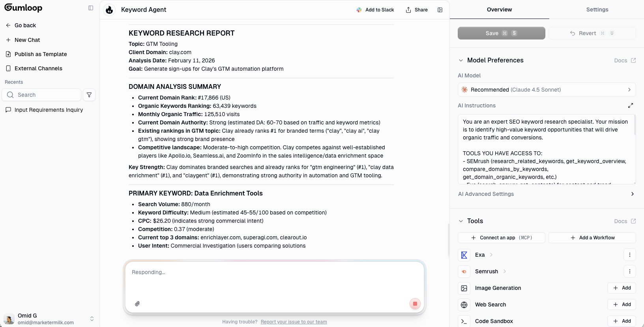The image size is (644, 327).
Task: Add the Web Search tool
Action: pos(622,304)
